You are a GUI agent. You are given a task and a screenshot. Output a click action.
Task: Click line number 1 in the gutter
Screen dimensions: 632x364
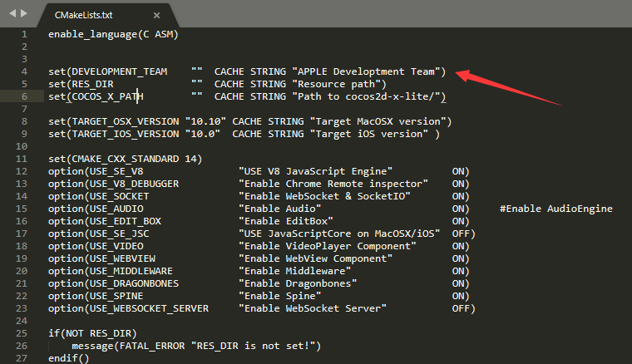tap(24, 34)
